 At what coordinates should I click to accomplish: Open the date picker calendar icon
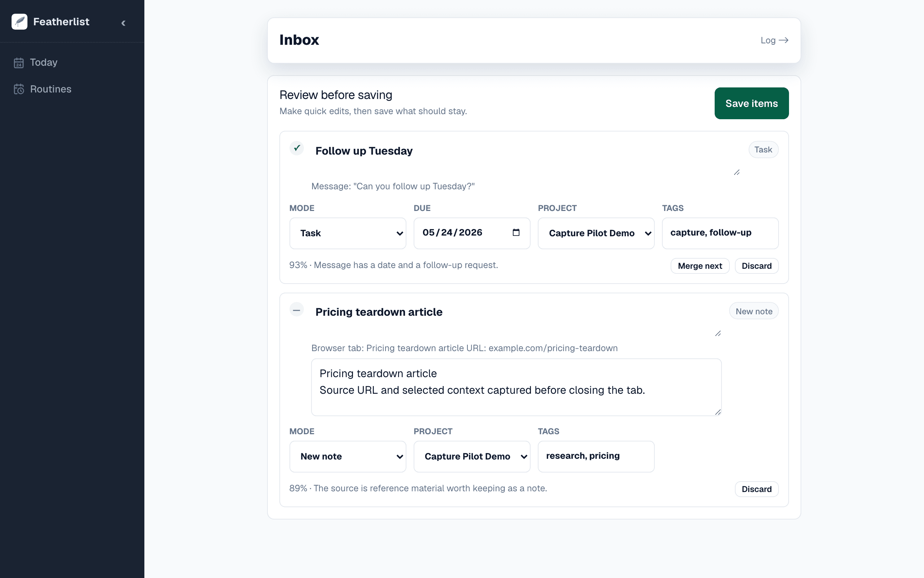pyautogui.click(x=516, y=232)
